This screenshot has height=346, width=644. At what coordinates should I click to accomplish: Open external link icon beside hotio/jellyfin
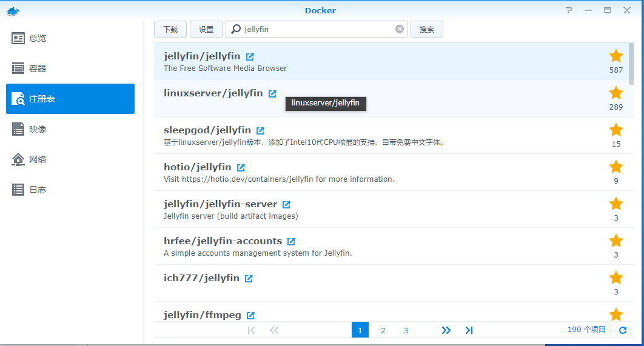pos(241,167)
